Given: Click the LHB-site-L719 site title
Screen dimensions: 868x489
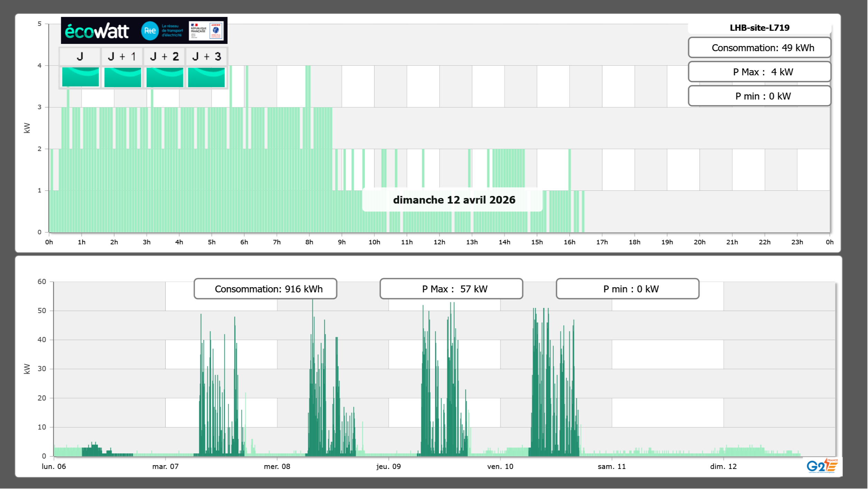Looking at the screenshot, I should click(759, 28).
